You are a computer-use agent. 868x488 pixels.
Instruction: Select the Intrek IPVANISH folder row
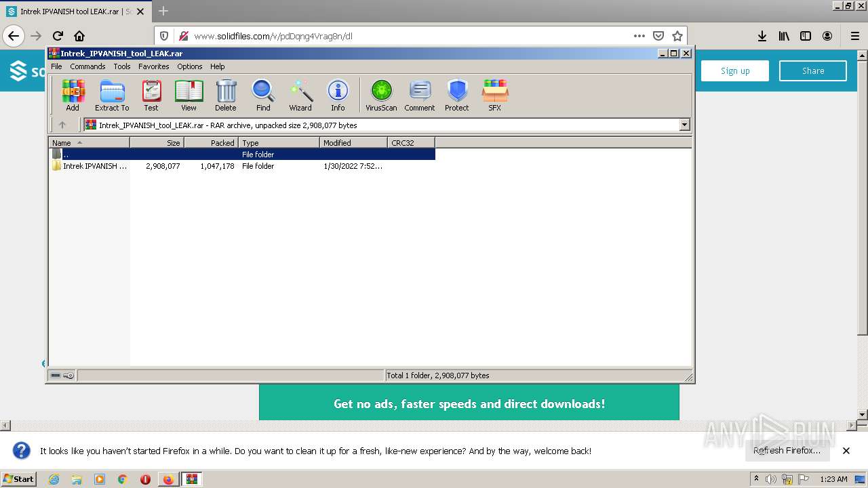tap(242, 166)
